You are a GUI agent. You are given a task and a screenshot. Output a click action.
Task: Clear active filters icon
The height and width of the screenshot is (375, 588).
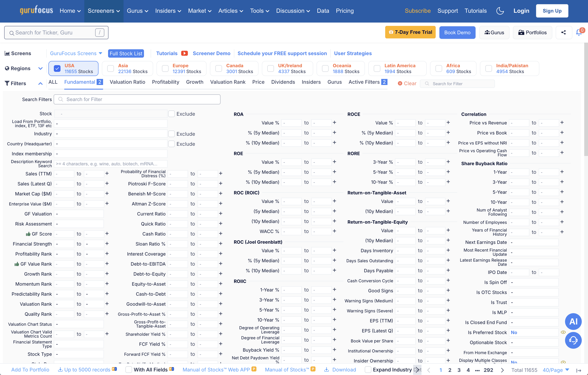coord(400,84)
